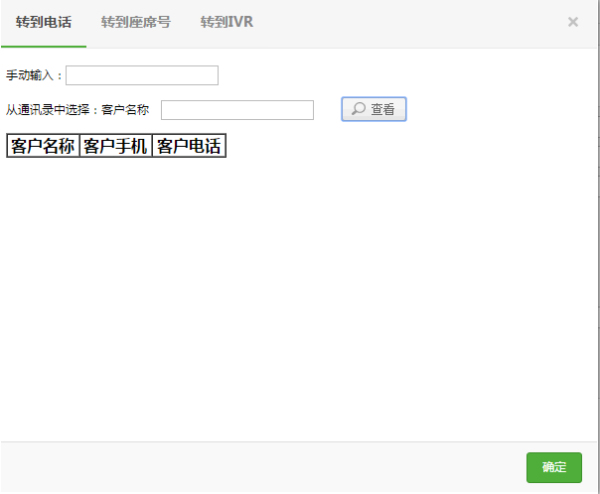Close the transfer dialog with X
The image size is (600, 494).
[x=573, y=22]
